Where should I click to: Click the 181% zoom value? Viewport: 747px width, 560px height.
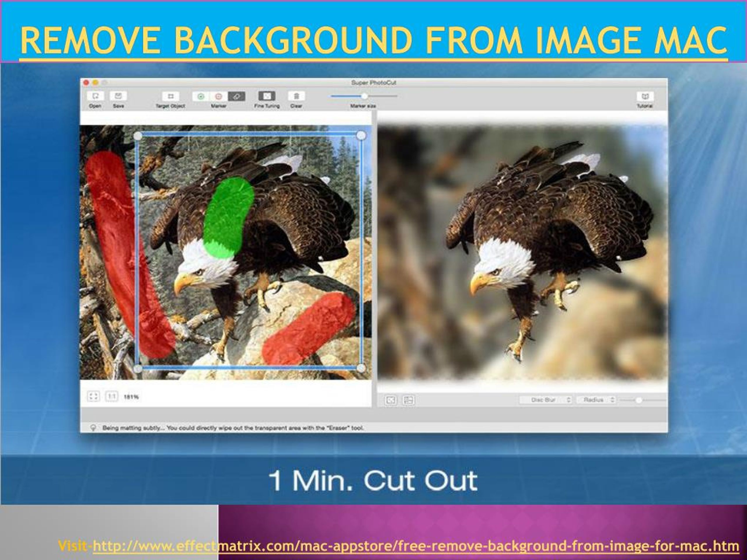(131, 397)
